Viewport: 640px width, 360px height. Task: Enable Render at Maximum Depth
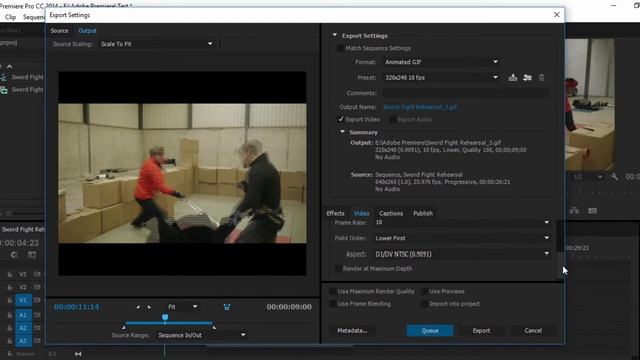tap(338, 269)
